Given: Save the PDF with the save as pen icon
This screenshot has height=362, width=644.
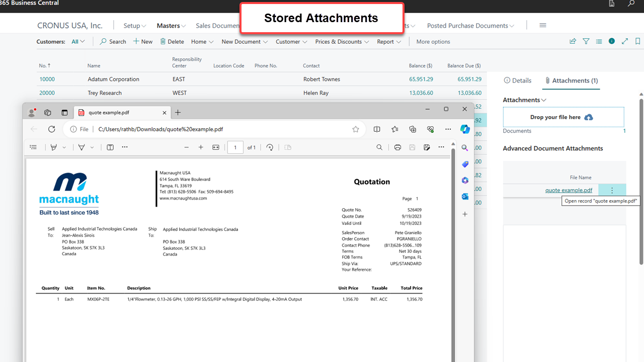Looking at the screenshot, I should [427, 147].
